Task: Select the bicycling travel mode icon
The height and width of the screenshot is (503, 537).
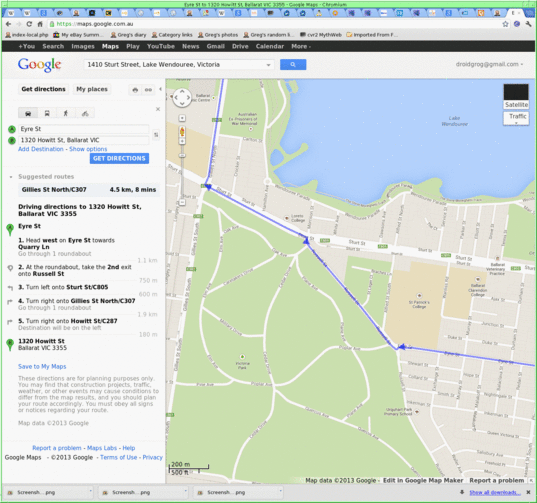Action: pos(85,113)
